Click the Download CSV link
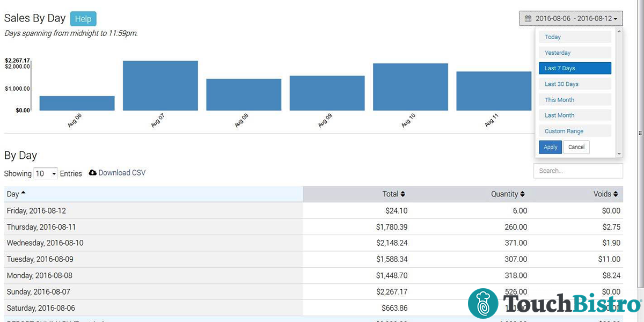The height and width of the screenshot is (322, 644). pyautogui.click(x=122, y=173)
